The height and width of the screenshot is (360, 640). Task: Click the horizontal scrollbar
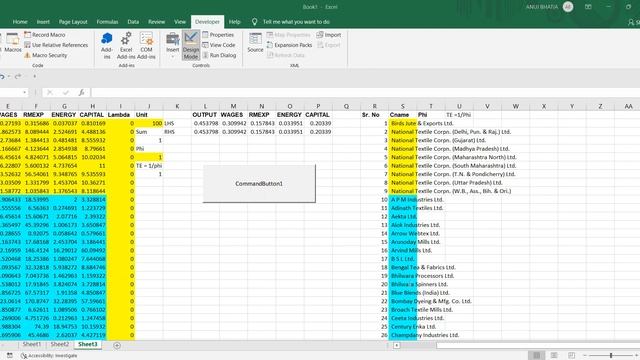coord(538,345)
